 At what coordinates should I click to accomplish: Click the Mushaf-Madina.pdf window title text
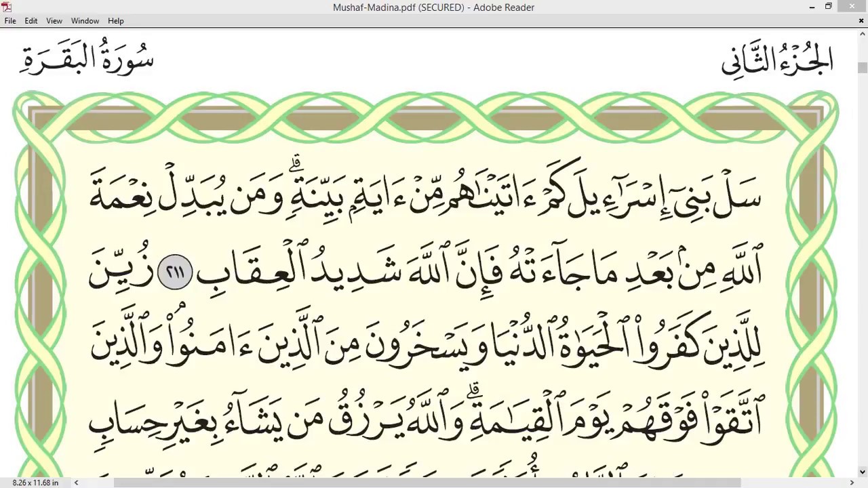[433, 7]
